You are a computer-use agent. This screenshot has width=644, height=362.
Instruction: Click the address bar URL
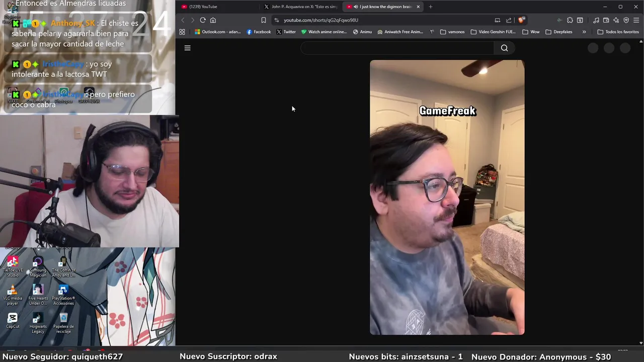pyautogui.click(x=321, y=20)
